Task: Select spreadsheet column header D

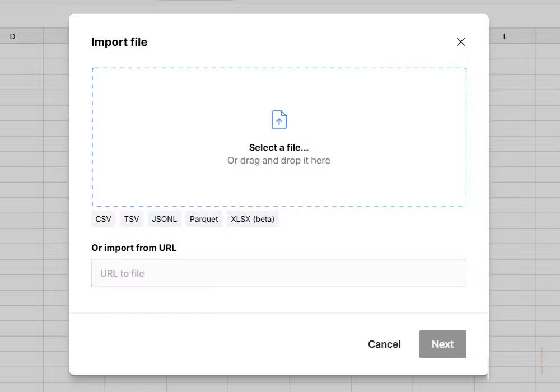Action: (x=12, y=36)
